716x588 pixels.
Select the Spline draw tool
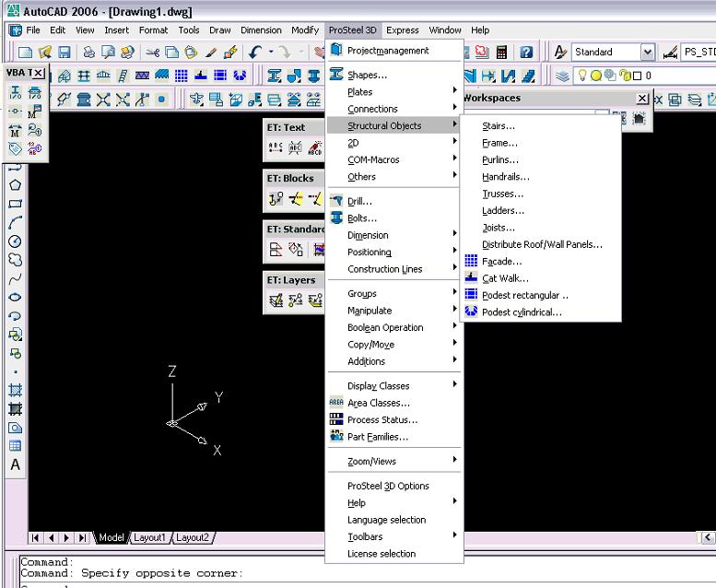click(x=15, y=278)
